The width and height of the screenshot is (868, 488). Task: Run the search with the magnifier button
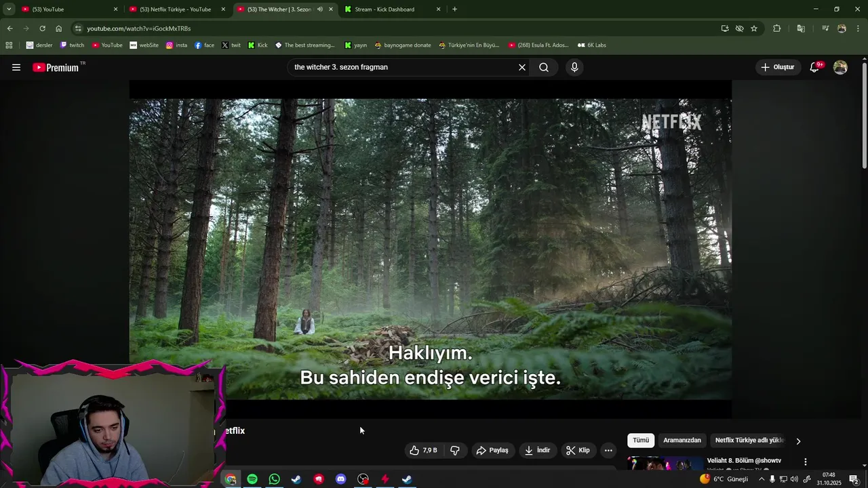click(544, 67)
